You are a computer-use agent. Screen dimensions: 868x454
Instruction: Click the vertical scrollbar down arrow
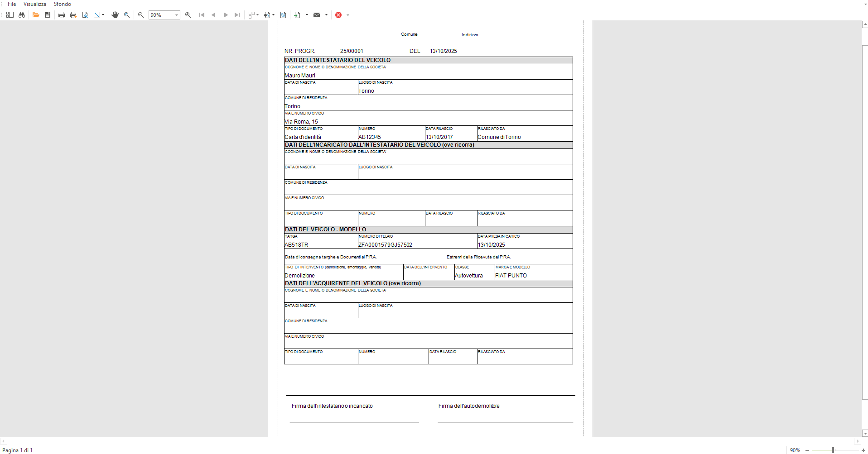pyautogui.click(x=864, y=433)
